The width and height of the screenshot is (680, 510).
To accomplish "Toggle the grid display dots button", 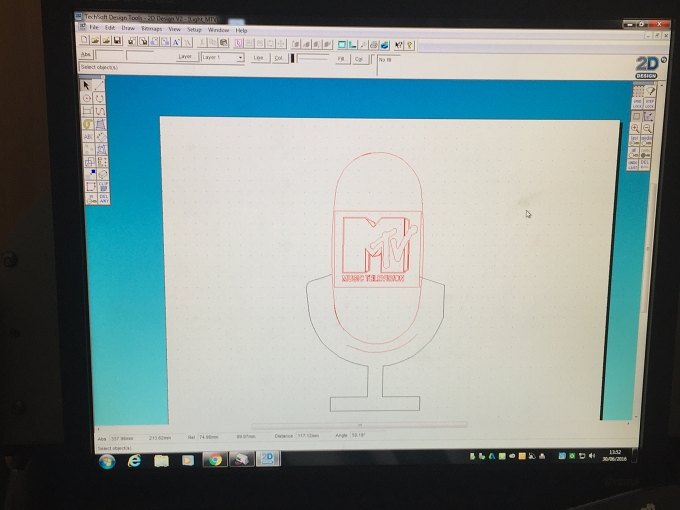I will point(638,91).
